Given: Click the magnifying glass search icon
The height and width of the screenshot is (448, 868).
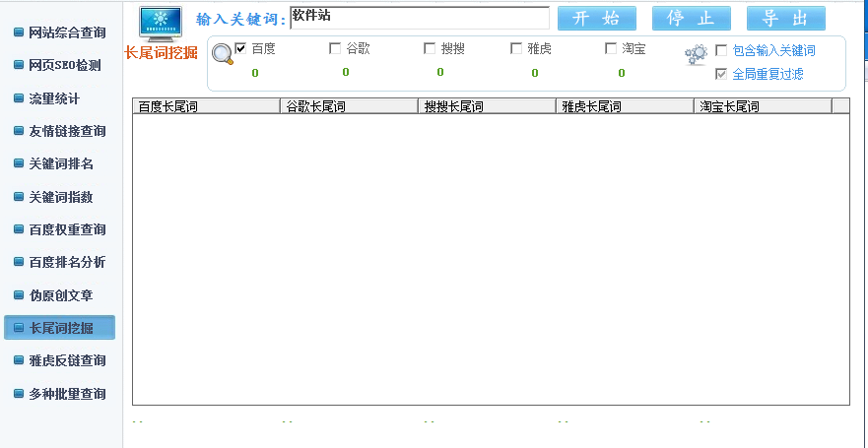Looking at the screenshot, I should click(x=223, y=55).
